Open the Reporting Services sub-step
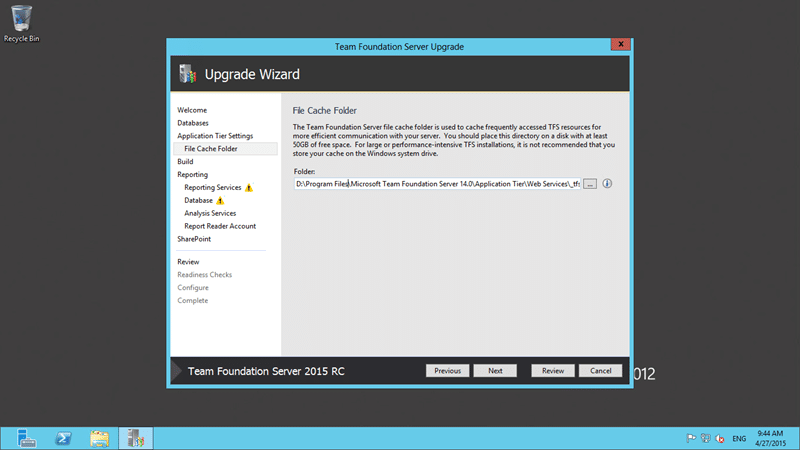This screenshot has width=800, height=450. click(213, 187)
